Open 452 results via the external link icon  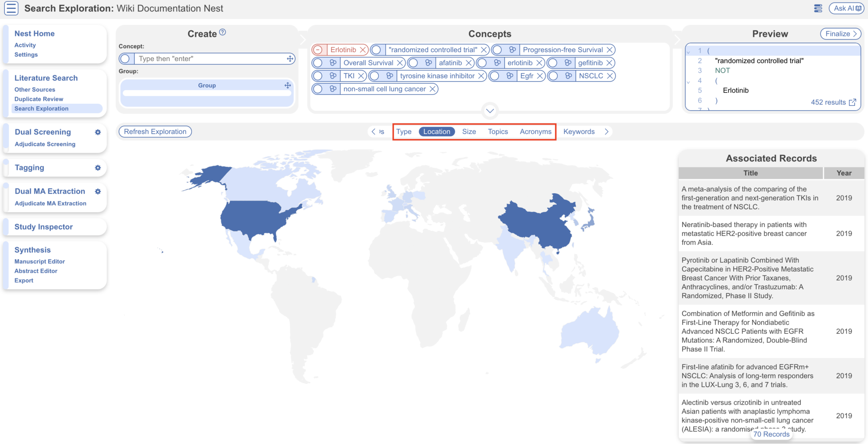pos(852,102)
